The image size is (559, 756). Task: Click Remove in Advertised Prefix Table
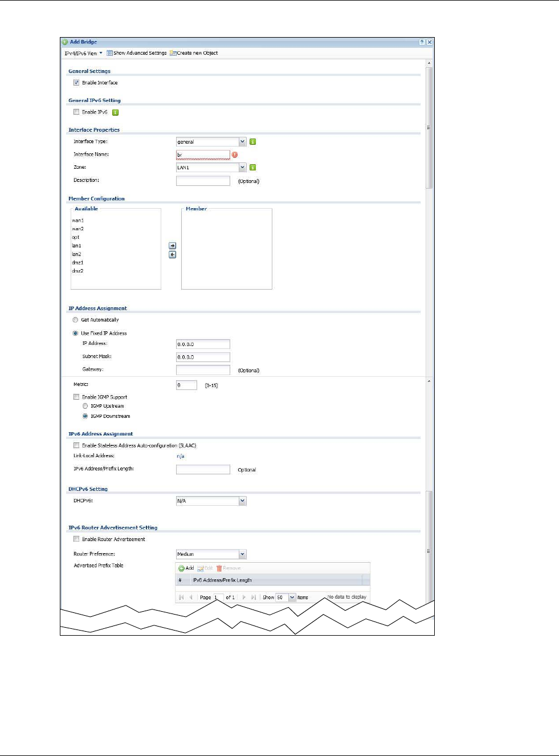(x=229, y=568)
